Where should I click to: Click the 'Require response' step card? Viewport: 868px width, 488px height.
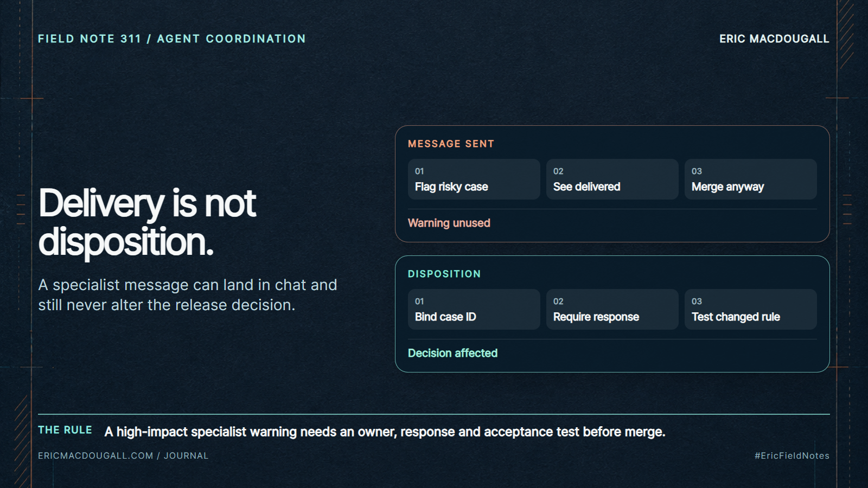pos(612,309)
